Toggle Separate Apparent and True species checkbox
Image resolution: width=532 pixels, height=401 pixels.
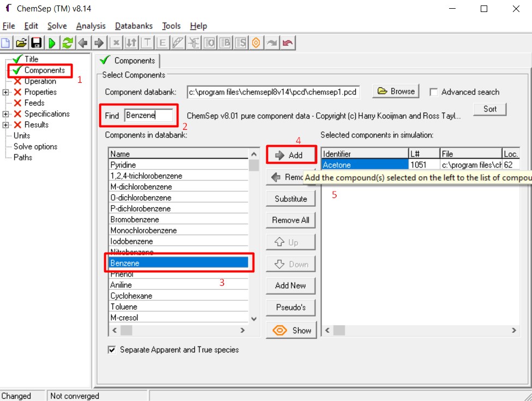(112, 350)
